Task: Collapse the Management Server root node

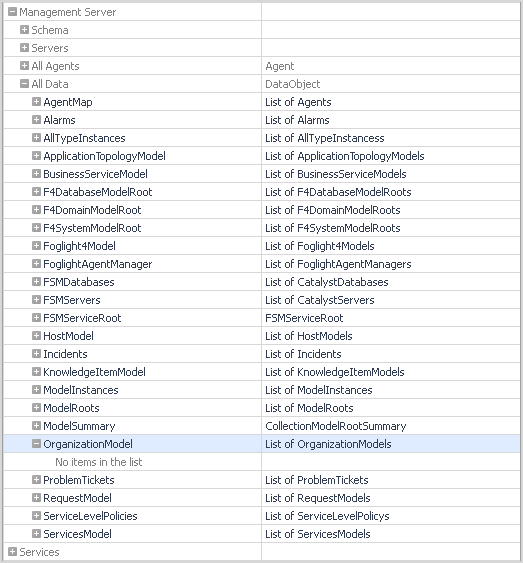Action: coord(12,12)
